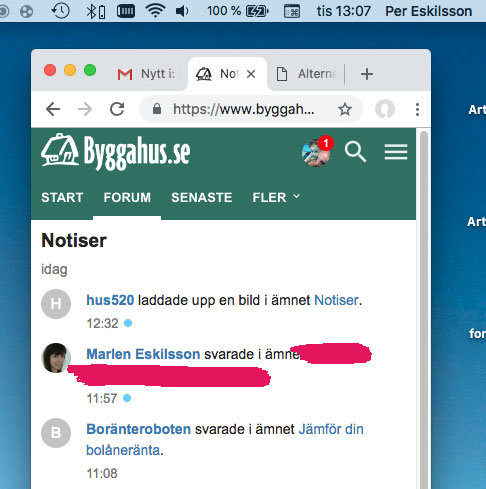
Task: Click Marlen Eskilsson's avatar photo
Action: [x=56, y=358]
